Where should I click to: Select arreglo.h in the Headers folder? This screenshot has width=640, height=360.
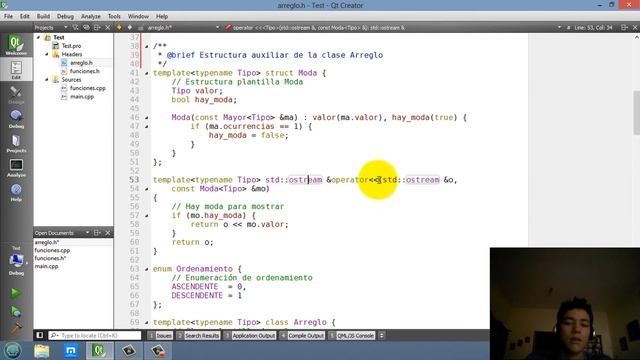click(81, 62)
